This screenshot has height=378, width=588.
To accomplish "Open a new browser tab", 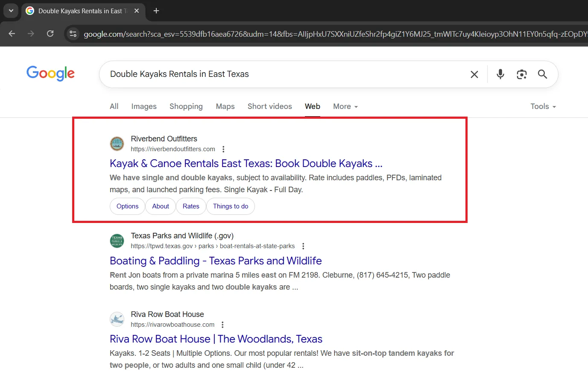I will (x=156, y=11).
